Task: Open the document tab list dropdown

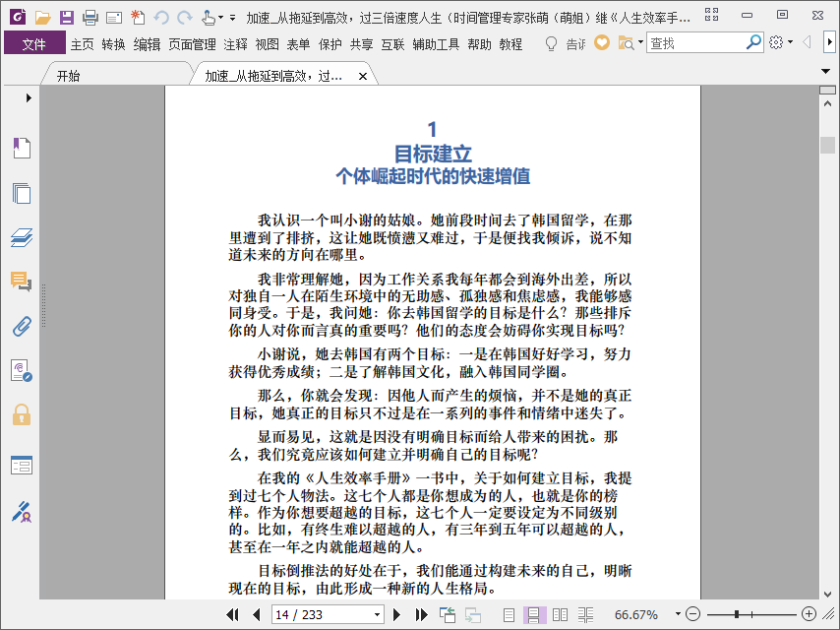Action: coord(825,71)
